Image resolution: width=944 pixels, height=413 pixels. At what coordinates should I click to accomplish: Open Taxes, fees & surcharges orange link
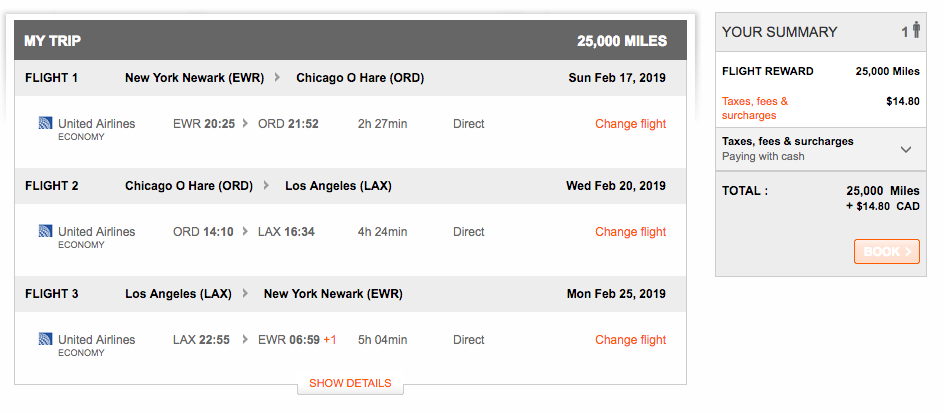(x=755, y=108)
